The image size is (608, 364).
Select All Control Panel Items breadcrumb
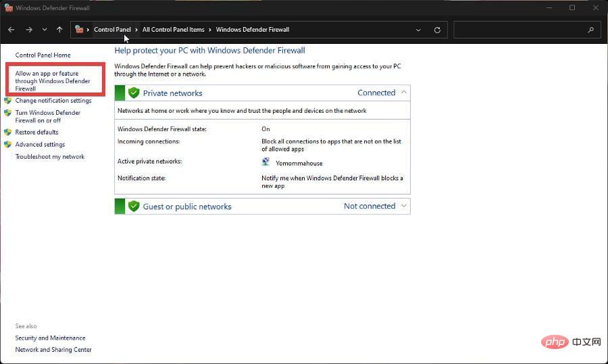click(x=173, y=30)
